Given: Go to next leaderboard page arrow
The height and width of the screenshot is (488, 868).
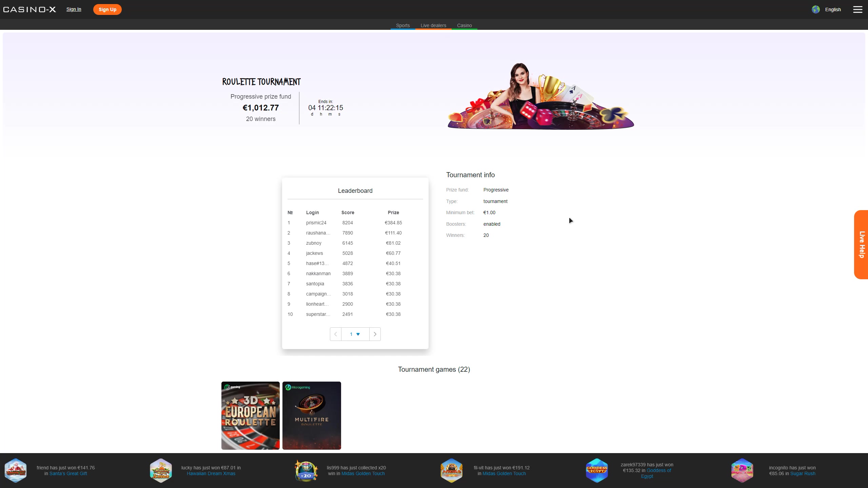Looking at the screenshot, I should [x=375, y=334].
